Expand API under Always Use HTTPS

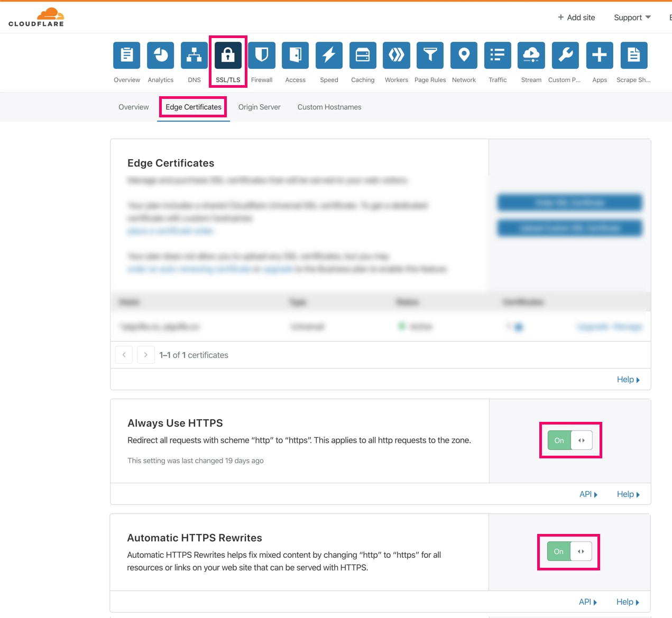tap(588, 494)
